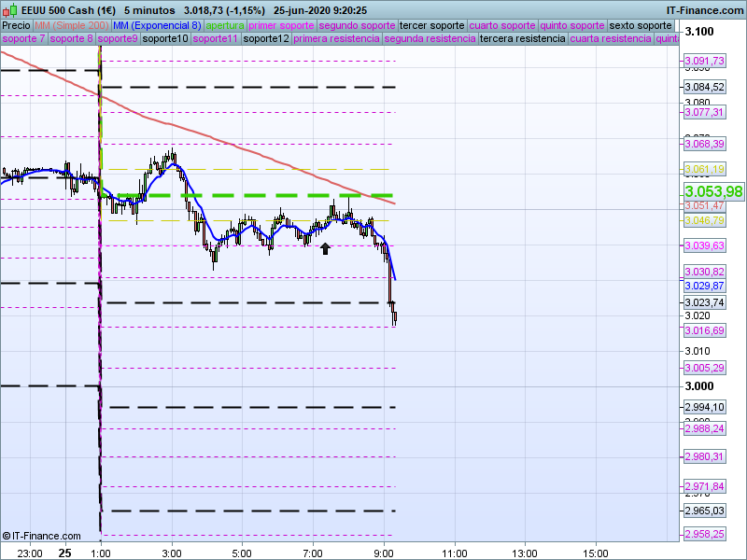Open the Precio legend label
Viewport: 747px width, 560px height.
point(17,25)
